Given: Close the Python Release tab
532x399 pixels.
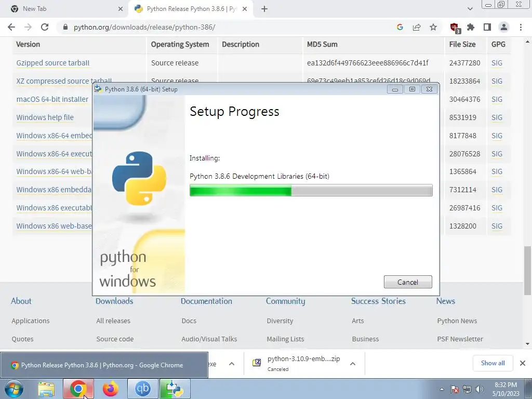Looking at the screenshot, I should (x=244, y=9).
